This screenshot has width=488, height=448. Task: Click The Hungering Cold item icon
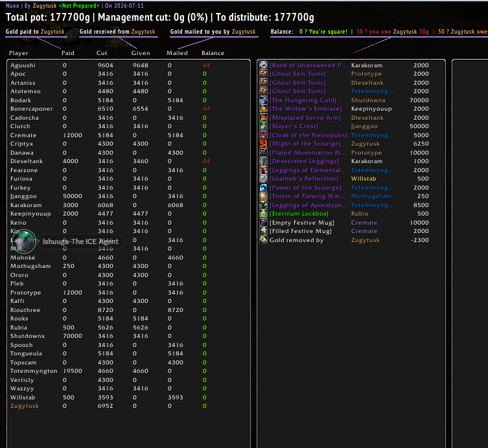(x=264, y=100)
